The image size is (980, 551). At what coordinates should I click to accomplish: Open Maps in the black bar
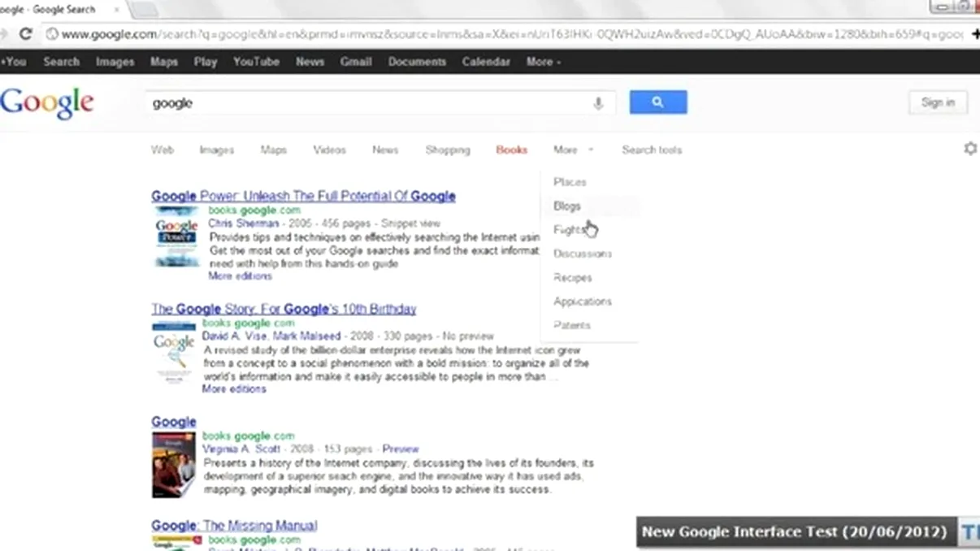coord(164,62)
